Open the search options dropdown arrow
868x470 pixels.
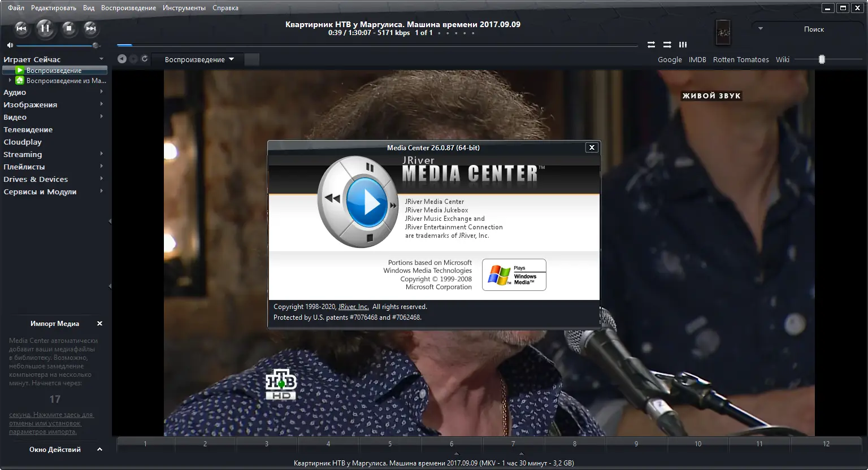[760, 28]
